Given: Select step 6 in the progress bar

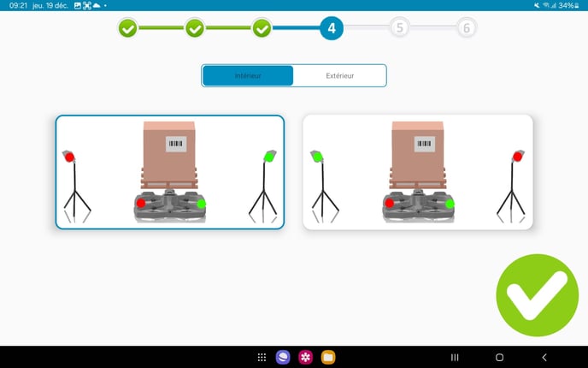Looking at the screenshot, I should pyautogui.click(x=466, y=29).
